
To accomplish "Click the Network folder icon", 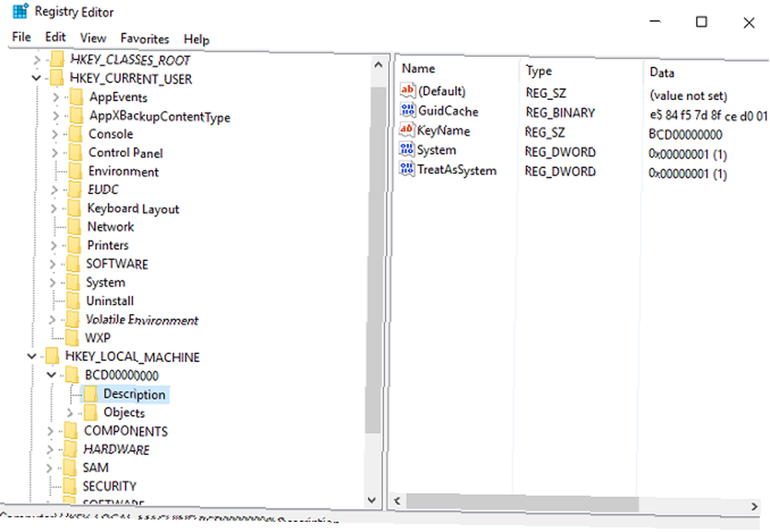I will pos(74,226).
